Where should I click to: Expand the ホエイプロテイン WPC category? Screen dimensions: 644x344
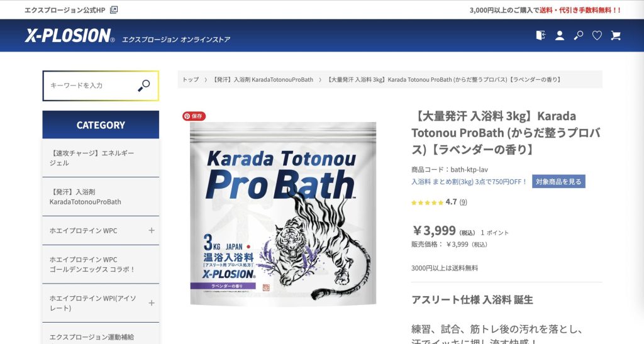tap(152, 230)
